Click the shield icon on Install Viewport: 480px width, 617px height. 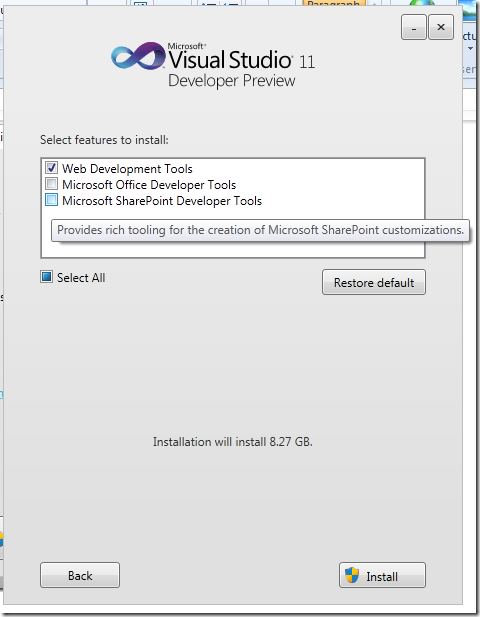point(352,575)
